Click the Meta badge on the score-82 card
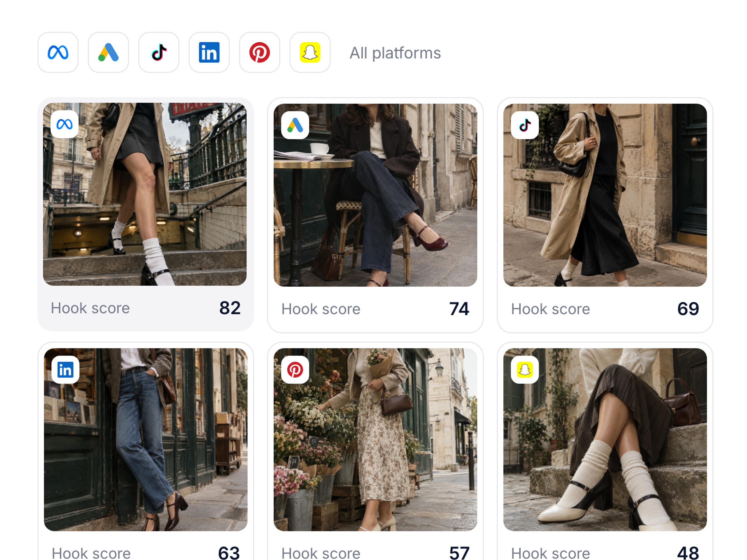 (x=65, y=124)
